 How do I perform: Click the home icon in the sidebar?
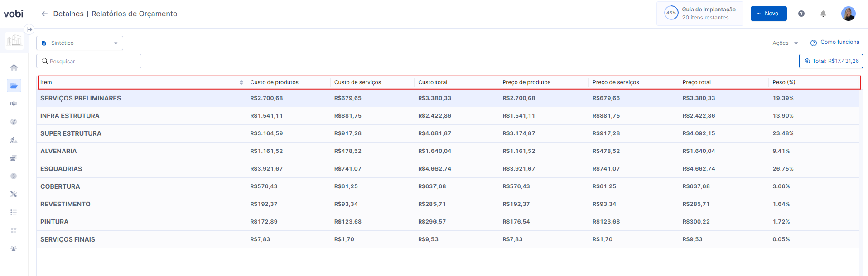coord(14,67)
